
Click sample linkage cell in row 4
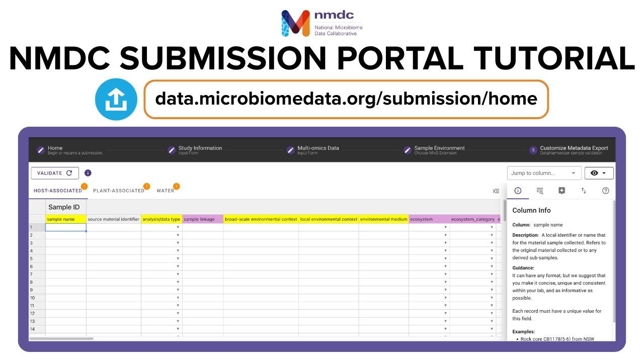[x=203, y=251]
